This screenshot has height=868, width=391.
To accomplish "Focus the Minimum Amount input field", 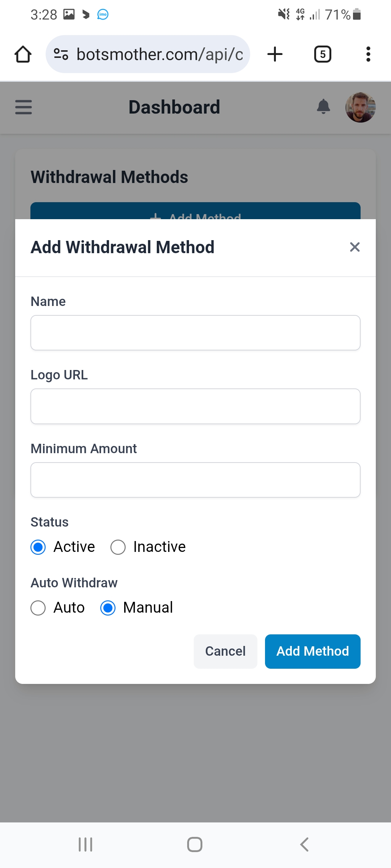I will pos(195,480).
